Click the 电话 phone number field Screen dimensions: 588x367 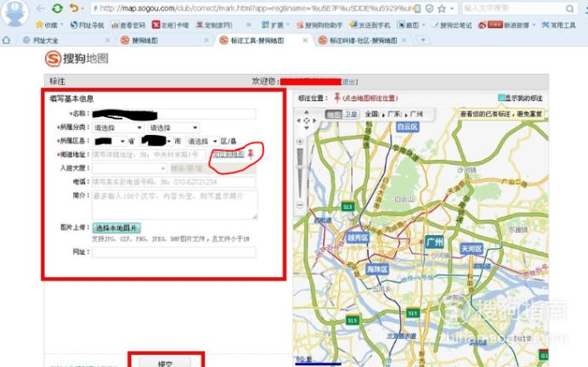click(x=174, y=182)
